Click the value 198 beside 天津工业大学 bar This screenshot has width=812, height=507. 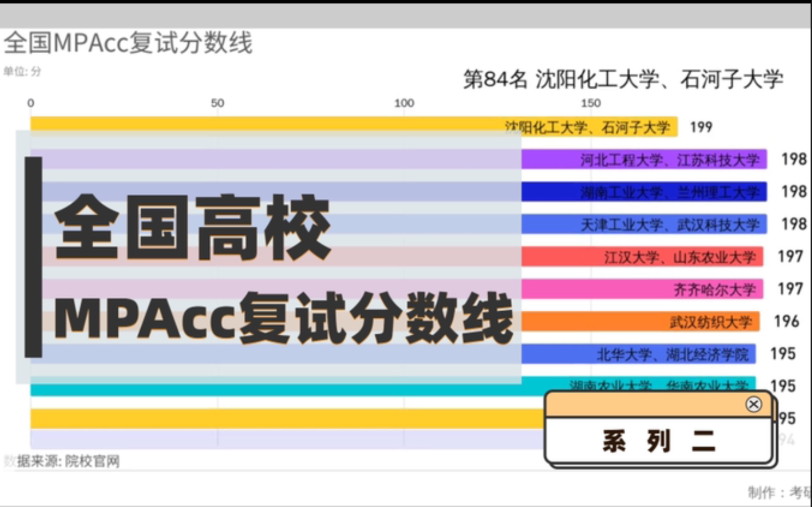coord(794,224)
